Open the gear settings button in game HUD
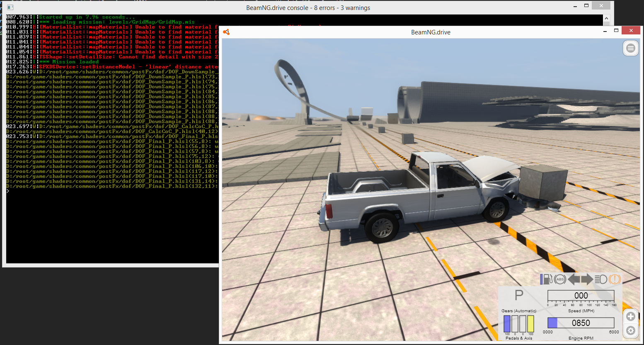Image resolution: width=644 pixels, height=345 pixels. pyautogui.click(x=630, y=330)
